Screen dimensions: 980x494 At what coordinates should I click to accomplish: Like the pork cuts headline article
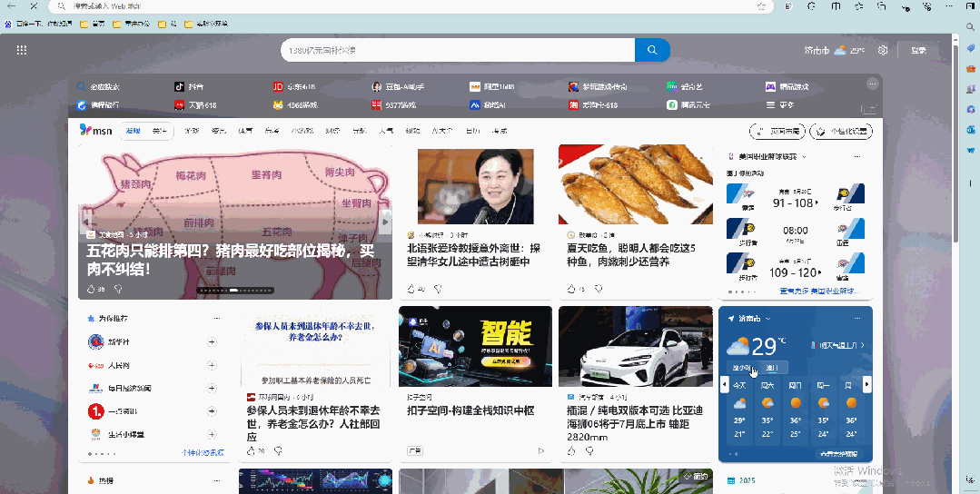click(91, 289)
